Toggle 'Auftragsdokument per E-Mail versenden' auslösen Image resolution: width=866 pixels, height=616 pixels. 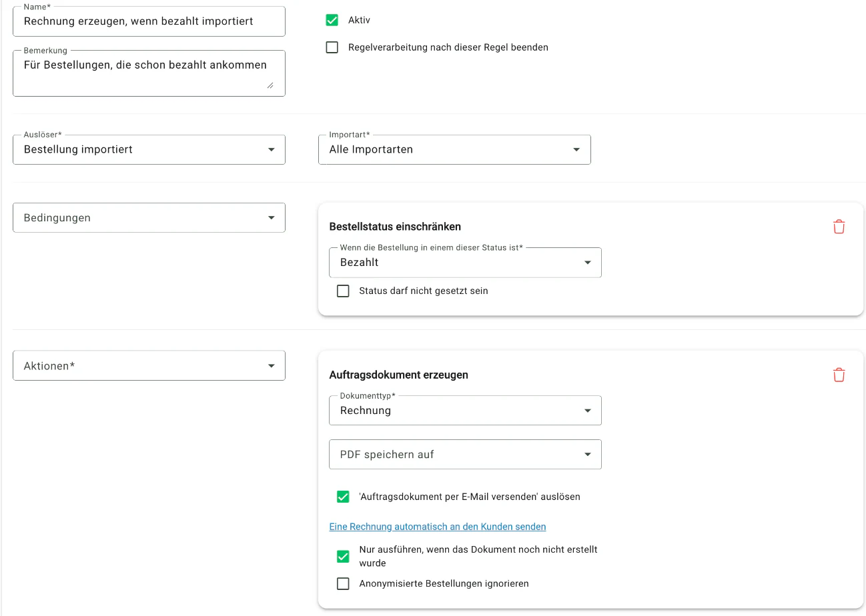[x=343, y=497]
